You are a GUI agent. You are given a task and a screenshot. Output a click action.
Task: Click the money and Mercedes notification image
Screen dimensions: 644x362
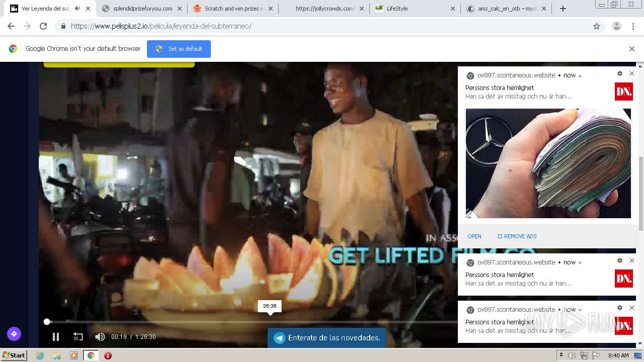pyautogui.click(x=548, y=163)
